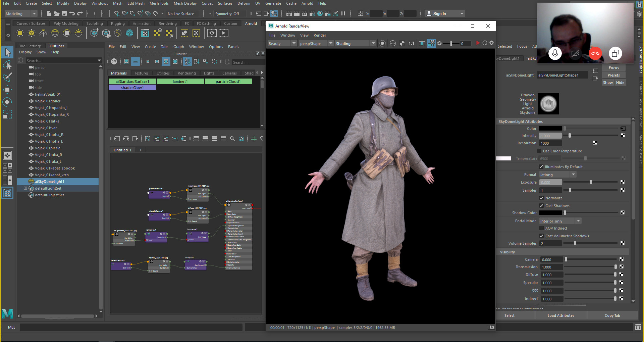Click snapshot camera icon in RenderView status bar
644x342 pixels.
[491, 327]
